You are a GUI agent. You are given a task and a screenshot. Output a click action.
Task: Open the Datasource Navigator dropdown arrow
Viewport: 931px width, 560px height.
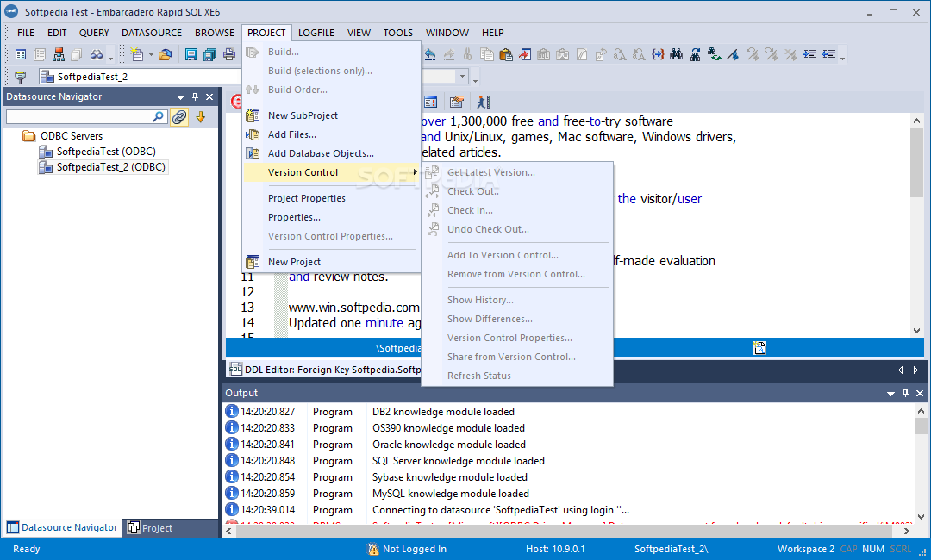[180, 97]
